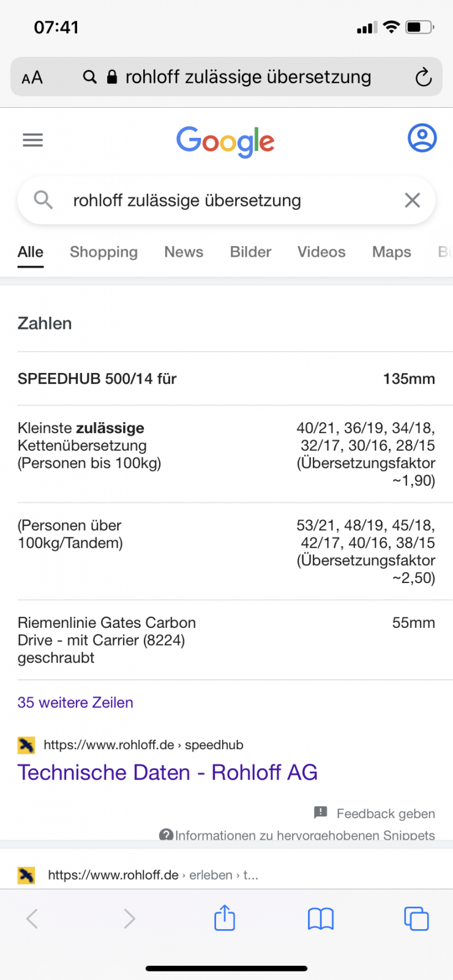453x980 pixels.
Task: Open Safari bookmarks book icon
Action: (321, 919)
